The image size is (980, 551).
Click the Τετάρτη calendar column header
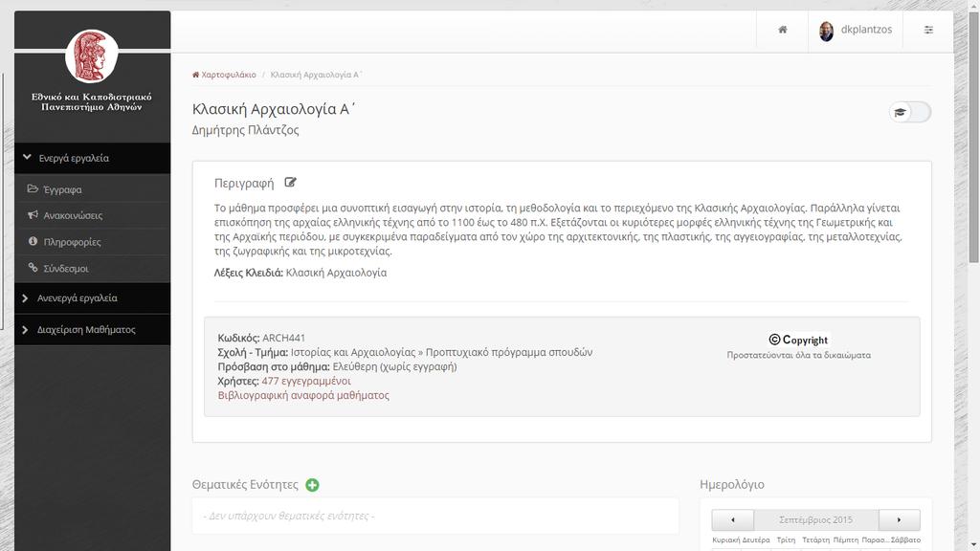(x=815, y=540)
